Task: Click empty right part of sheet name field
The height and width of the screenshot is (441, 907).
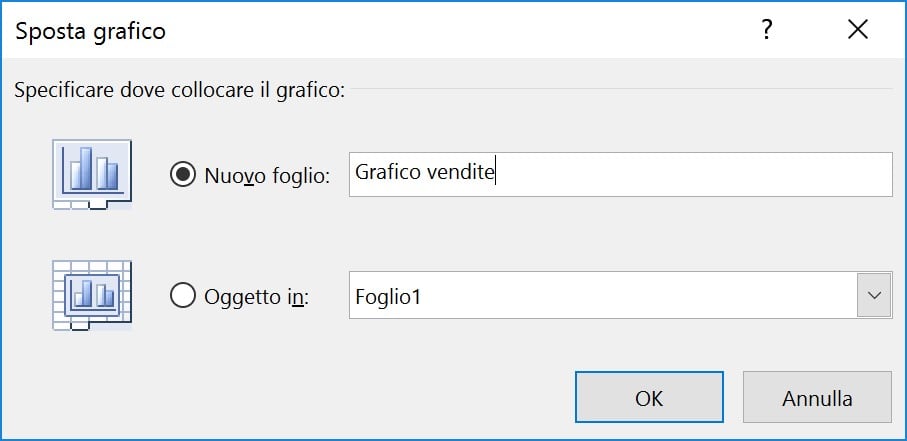Action: point(694,174)
